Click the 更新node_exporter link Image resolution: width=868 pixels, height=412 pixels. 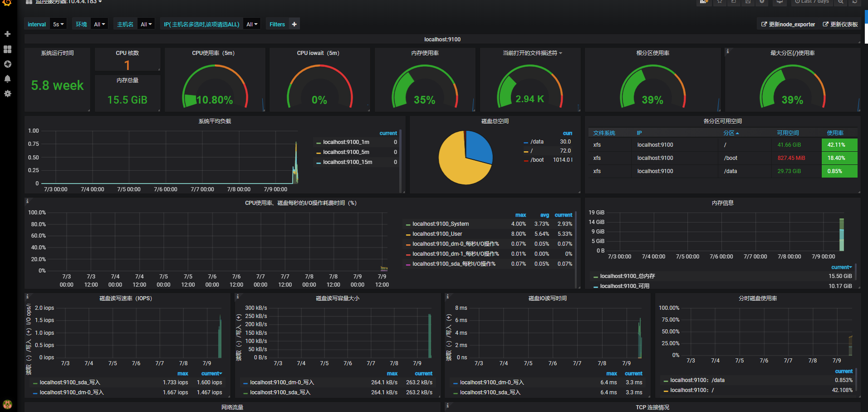[788, 24]
